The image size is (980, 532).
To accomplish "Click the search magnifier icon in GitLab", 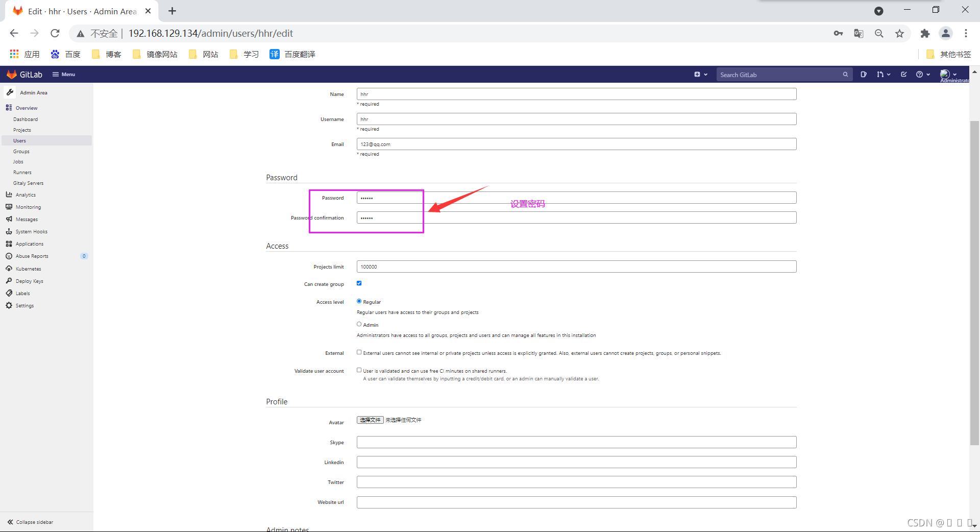I will pyautogui.click(x=845, y=75).
